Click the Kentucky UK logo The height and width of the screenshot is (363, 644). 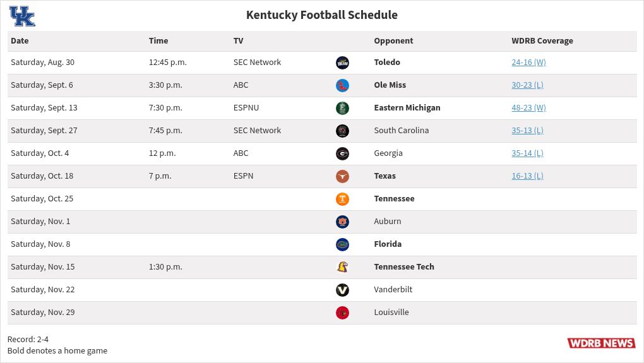pos(22,16)
